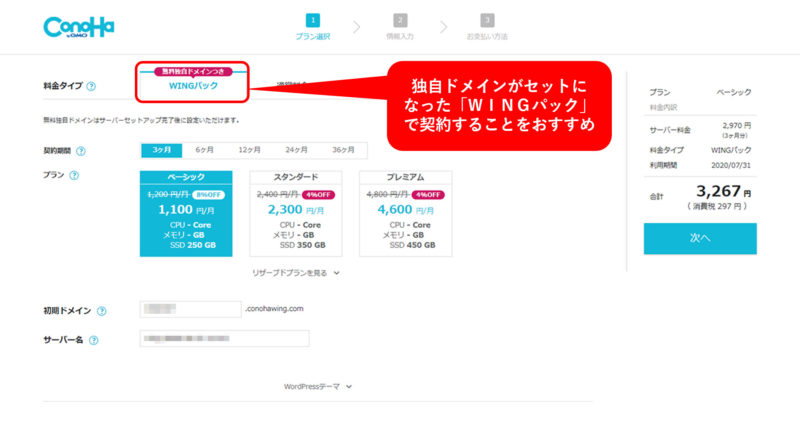The height and width of the screenshot is (425, 800).
Task: Click the 無料独自ドメインつき badge
Action: 193,71
